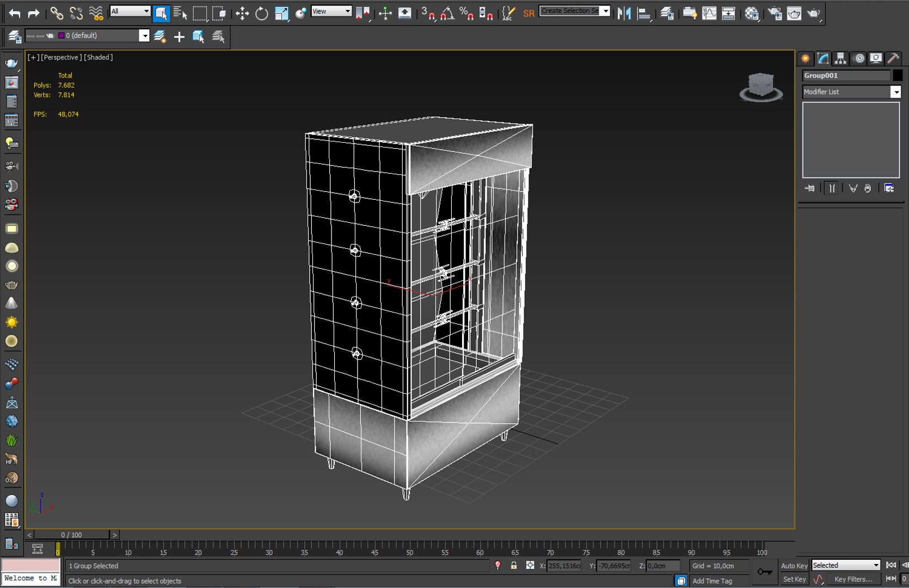Viewport: 909px width, 588px height.
Task: Click the Pin Stack icon
Action: coord(810,188)
